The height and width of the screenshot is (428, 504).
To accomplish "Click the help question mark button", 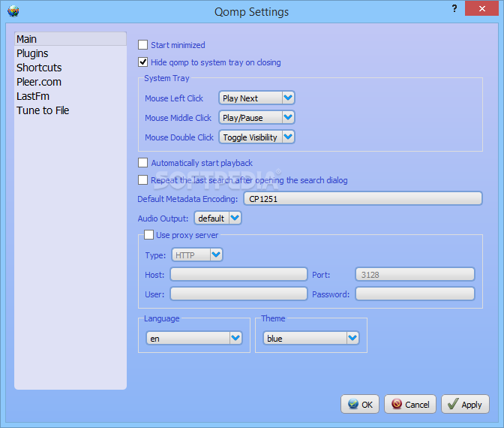I will [454, 8].
